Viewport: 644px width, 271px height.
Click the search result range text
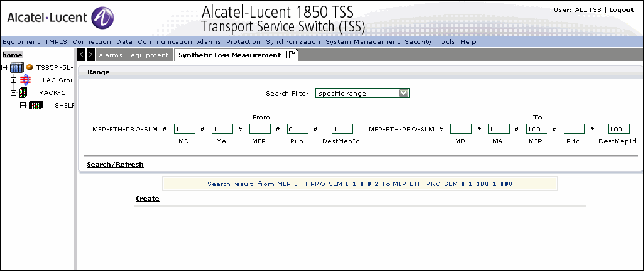coord(360,184)
